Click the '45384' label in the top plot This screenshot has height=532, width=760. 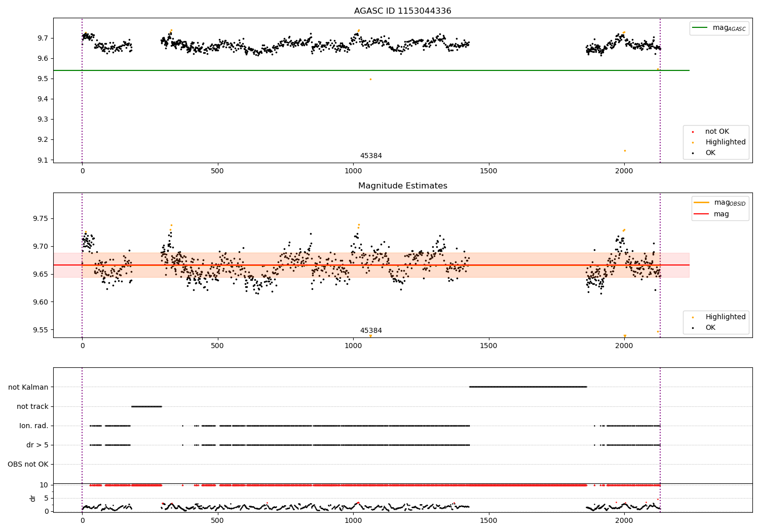coord(371,156)
